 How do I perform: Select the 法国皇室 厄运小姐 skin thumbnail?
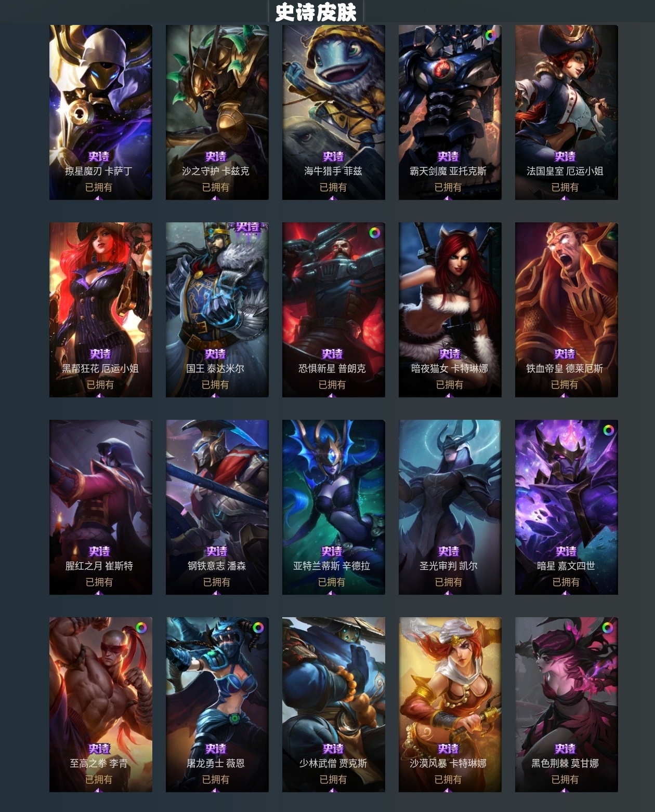tap(567, 112)
